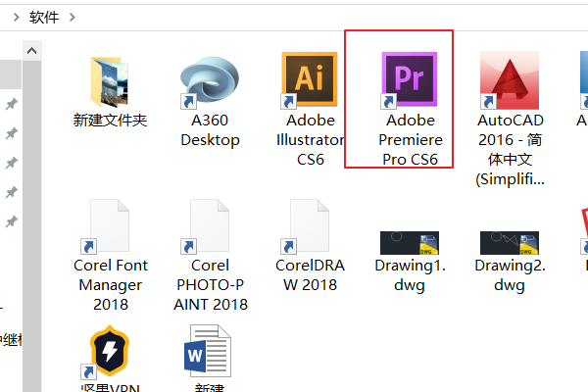This screenshot has height=392, width=588.
Task: Open the Adobe Illustrator CS6 shortcut icon
Action: [x=310, y=80]
